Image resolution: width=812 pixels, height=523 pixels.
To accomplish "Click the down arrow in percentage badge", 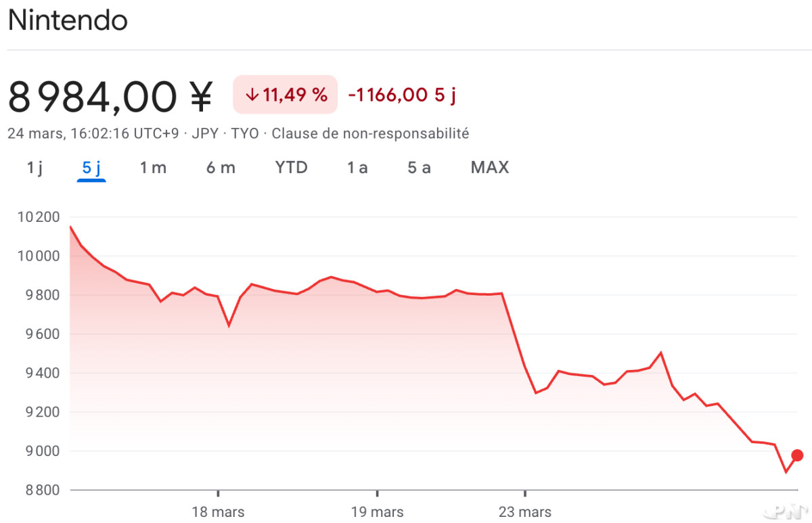I will [x=252, y=95].
